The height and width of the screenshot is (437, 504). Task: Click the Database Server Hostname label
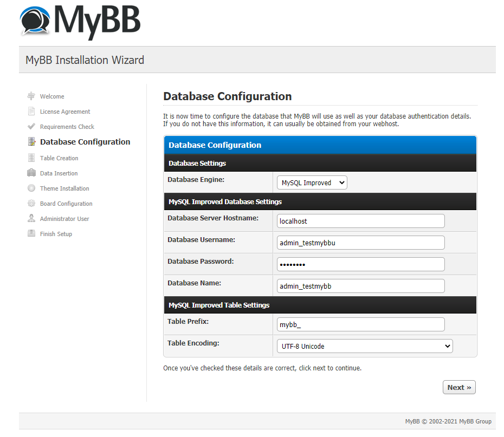click(213, 218)
